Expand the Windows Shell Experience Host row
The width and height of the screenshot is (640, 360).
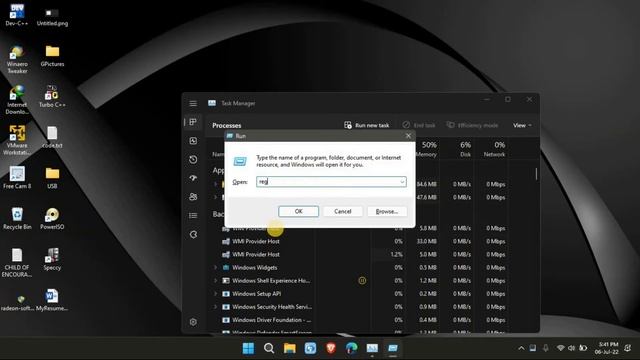216,281
